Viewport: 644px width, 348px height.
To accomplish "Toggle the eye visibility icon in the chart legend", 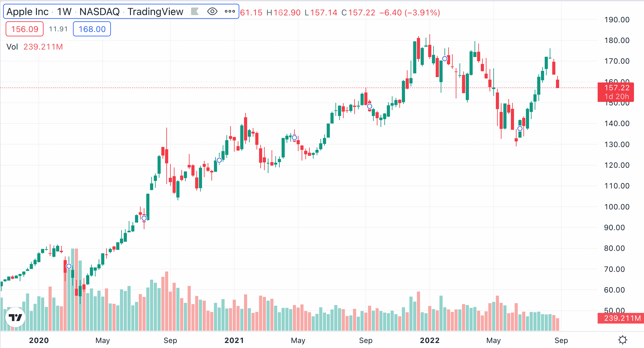I will 212,12.
